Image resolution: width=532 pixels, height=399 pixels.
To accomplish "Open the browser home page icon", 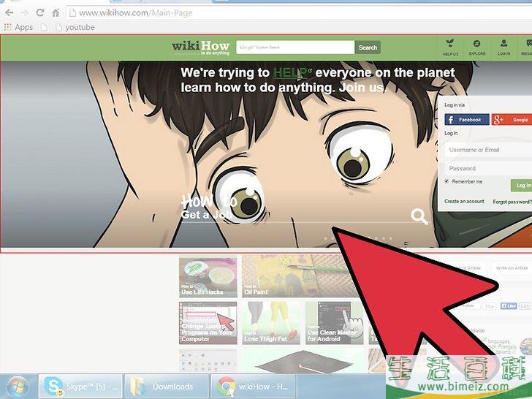I will [x=56, y=13].
